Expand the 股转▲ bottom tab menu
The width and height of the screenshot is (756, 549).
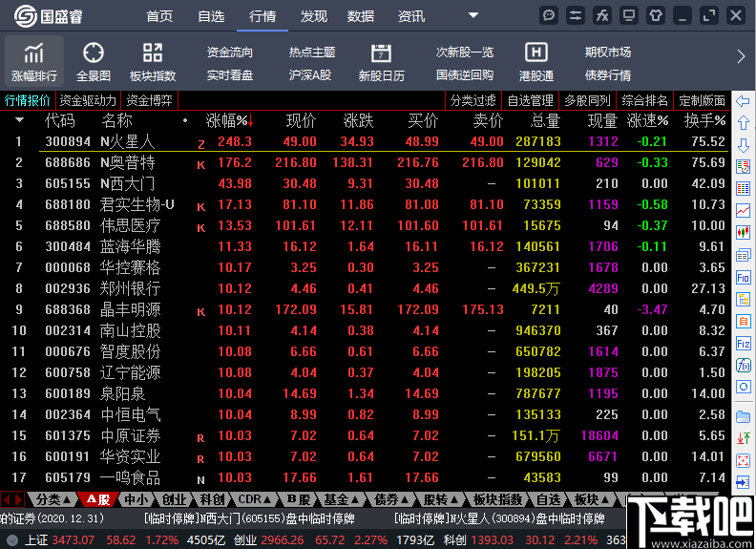(441, 499)
